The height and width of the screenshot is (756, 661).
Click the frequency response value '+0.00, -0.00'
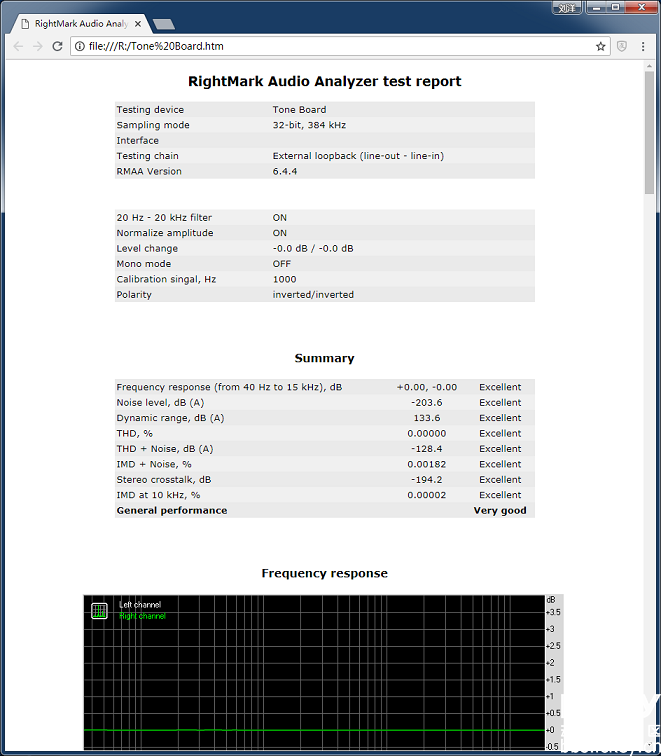(427, 387)
